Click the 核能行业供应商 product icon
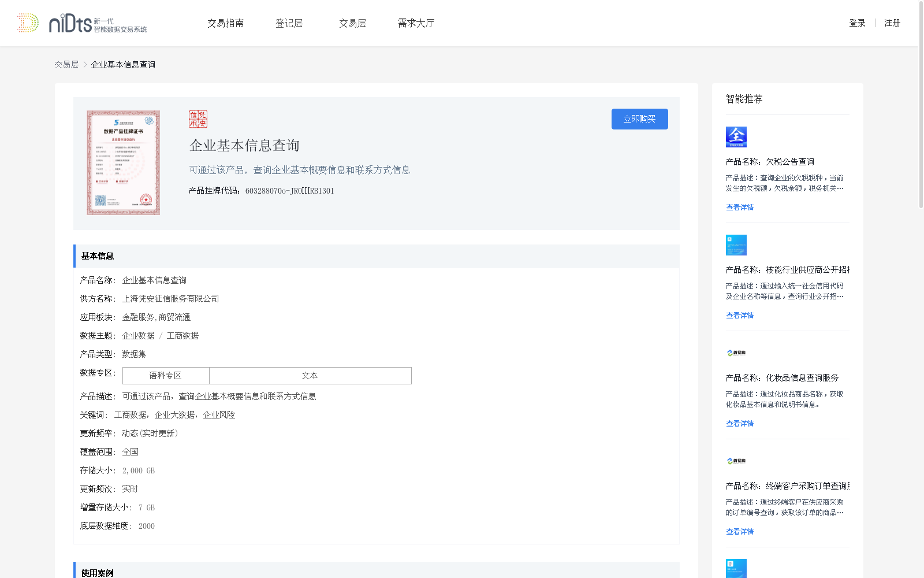The width and height of the screenshot is (924, 578). tap(736, 245)
